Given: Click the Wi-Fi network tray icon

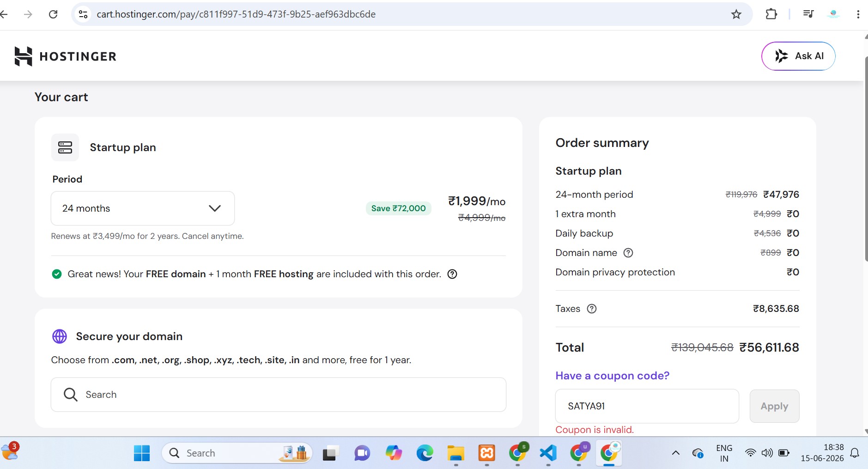Looking at the screenshot, I should click(751, 453).
